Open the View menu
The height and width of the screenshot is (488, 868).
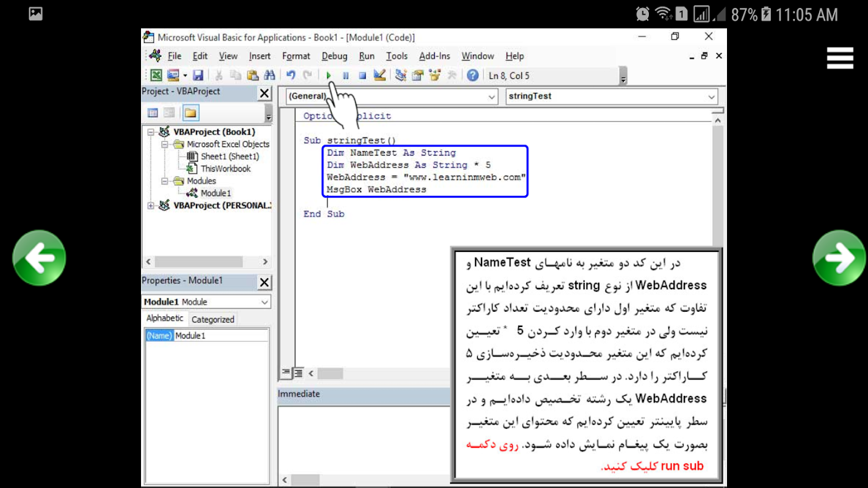point(228,56)
